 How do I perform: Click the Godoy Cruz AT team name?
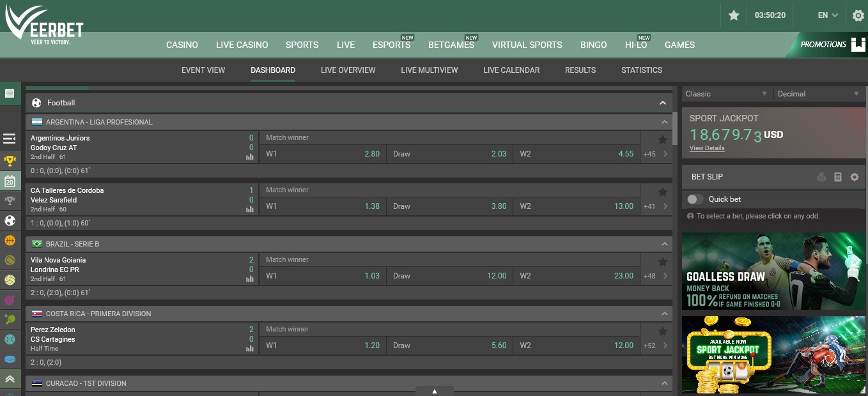(54, 148)
